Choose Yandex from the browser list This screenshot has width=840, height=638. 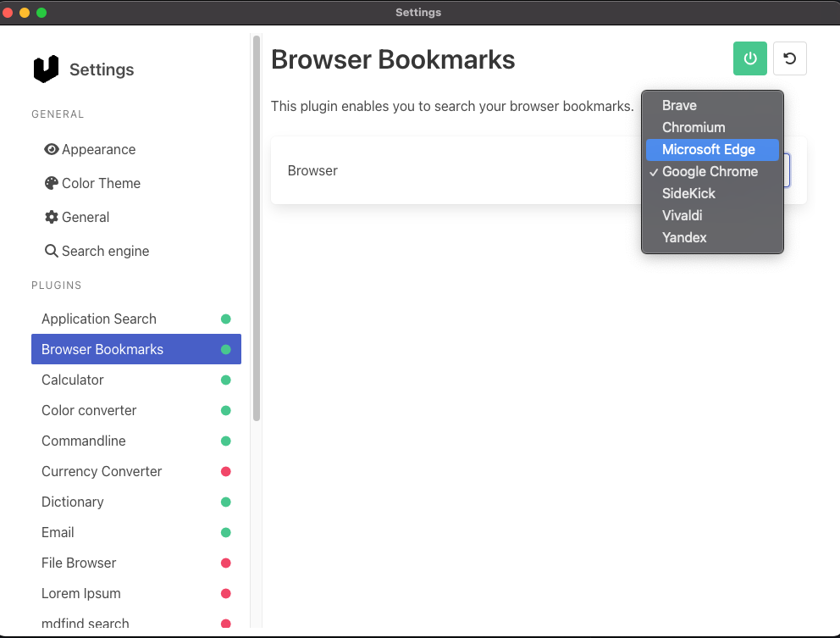712,237
